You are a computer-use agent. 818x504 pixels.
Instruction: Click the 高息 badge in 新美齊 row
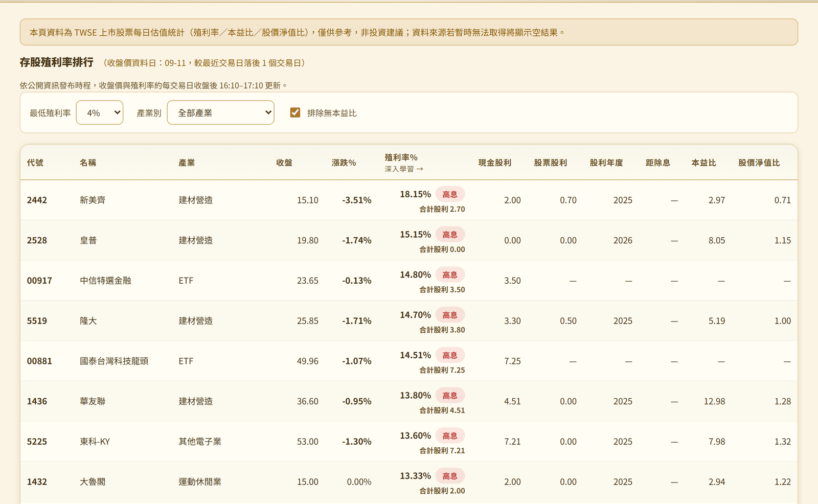click(x=450, y=194)
